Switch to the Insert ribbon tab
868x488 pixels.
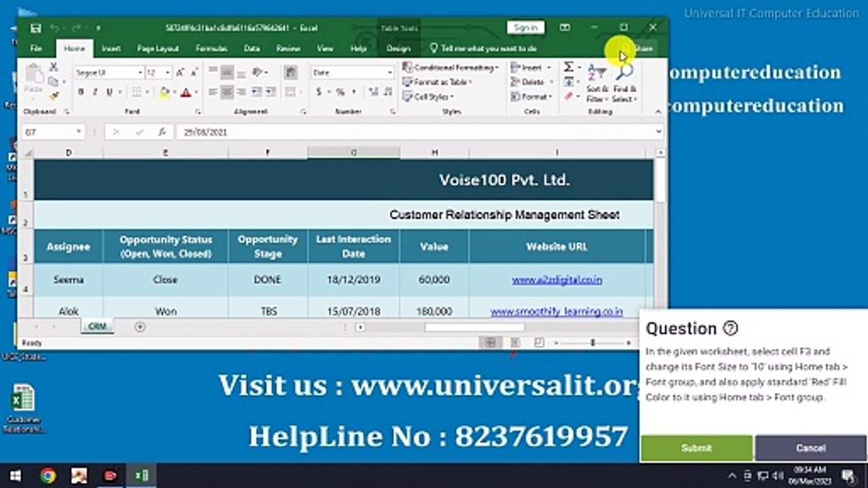[111, 49]
